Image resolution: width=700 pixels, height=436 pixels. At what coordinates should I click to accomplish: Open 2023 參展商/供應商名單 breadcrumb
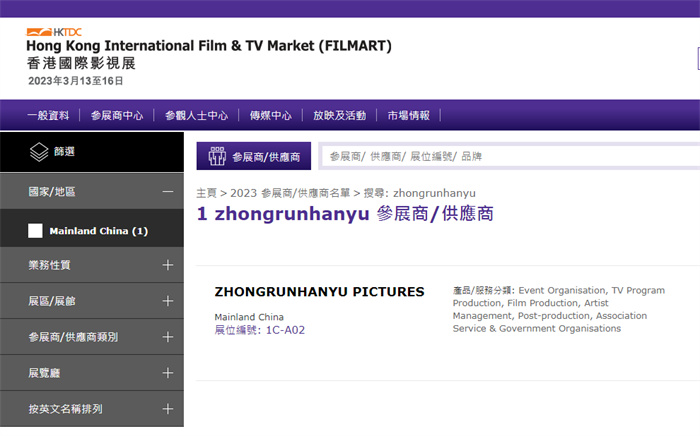tap(290, 193)
